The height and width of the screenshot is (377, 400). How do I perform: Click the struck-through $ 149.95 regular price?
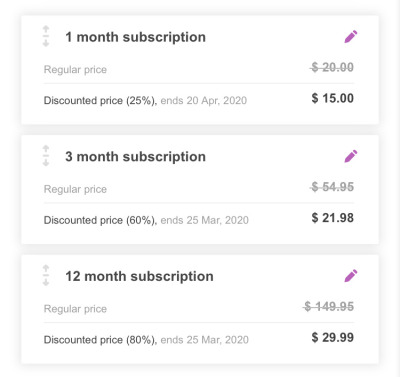pyautogui.click(x=329, y=307)
